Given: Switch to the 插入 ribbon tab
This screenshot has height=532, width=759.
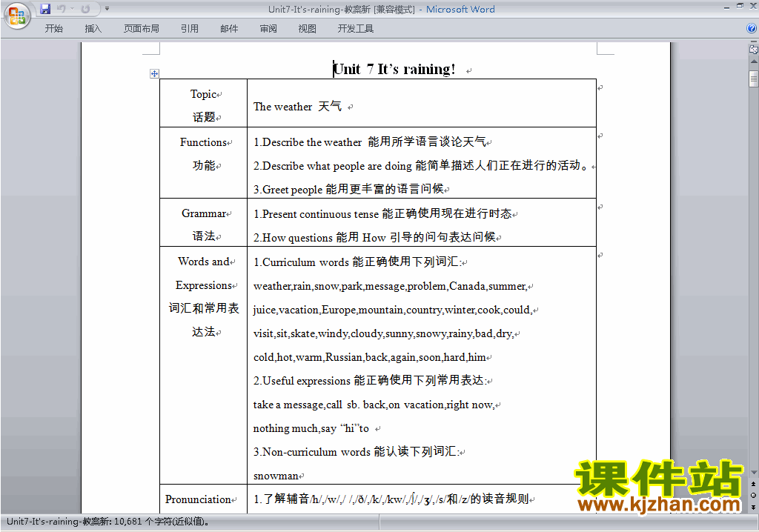Looking at the screenshot, I should [93, 29].
